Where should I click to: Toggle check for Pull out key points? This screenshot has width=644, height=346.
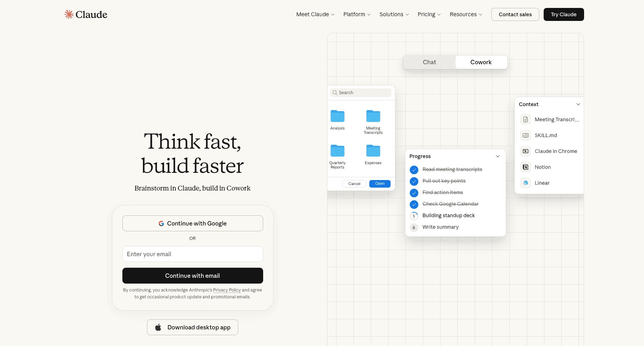[x=414, y=181]
